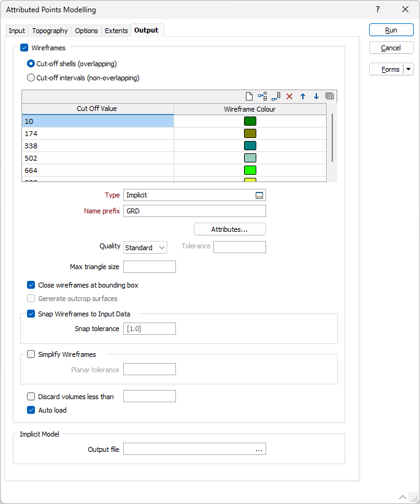Delete selected row with red X icon
Viewport: 420px width, 504px height.
click(x=289, y=96)
